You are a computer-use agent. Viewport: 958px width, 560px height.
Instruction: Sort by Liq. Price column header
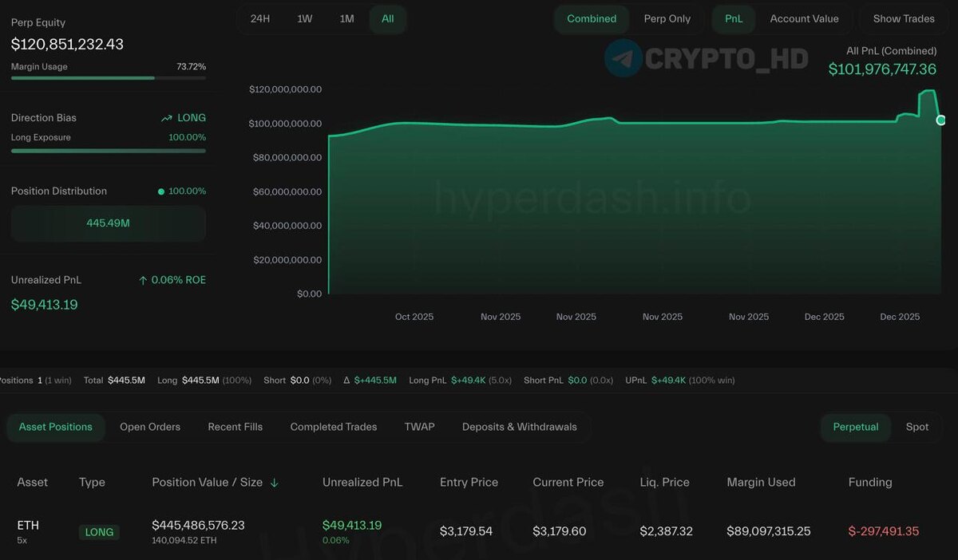[x=665, y=483]
